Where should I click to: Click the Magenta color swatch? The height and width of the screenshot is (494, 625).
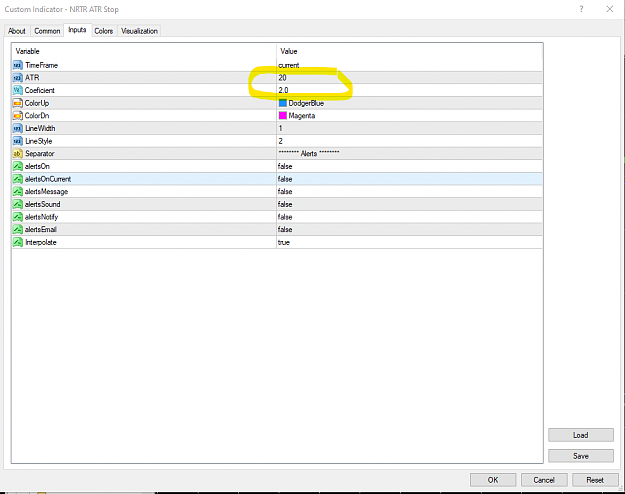[x=283, y=116]
